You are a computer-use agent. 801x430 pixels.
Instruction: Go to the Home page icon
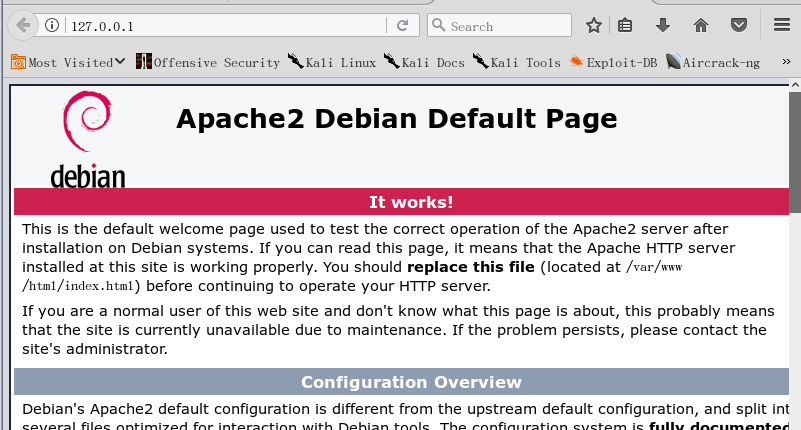(701, 25)
